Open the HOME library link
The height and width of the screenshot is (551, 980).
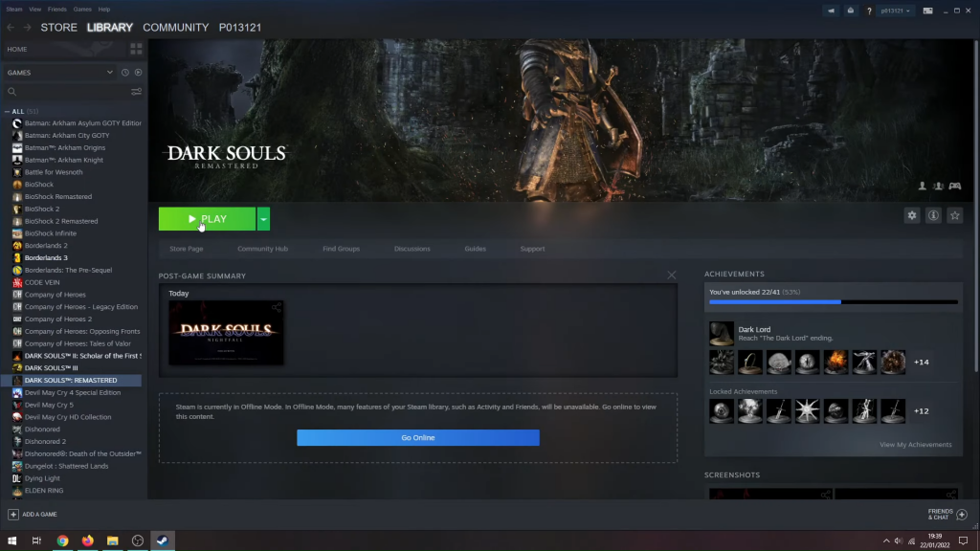click(x=17, y=49)
